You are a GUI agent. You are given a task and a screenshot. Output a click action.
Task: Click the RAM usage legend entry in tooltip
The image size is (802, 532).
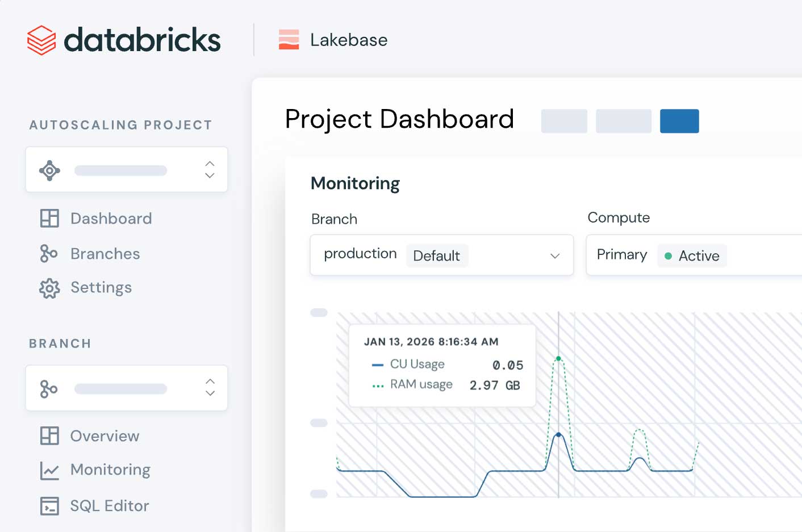point(412,384)
